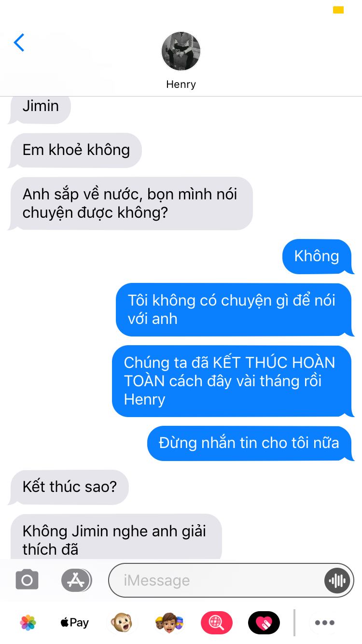Open the camera icon
The image size is (362, 644).
point(27,580)
